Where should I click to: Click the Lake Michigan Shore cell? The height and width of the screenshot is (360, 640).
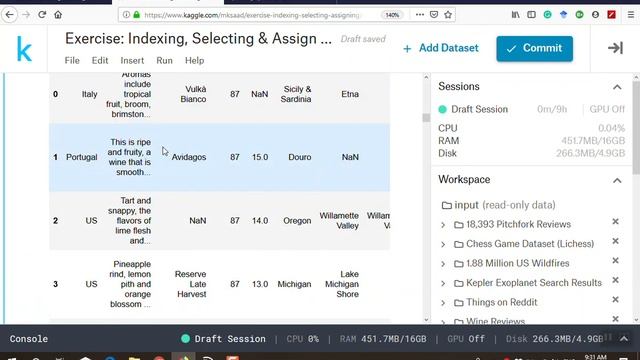click(x=342, y=284)
